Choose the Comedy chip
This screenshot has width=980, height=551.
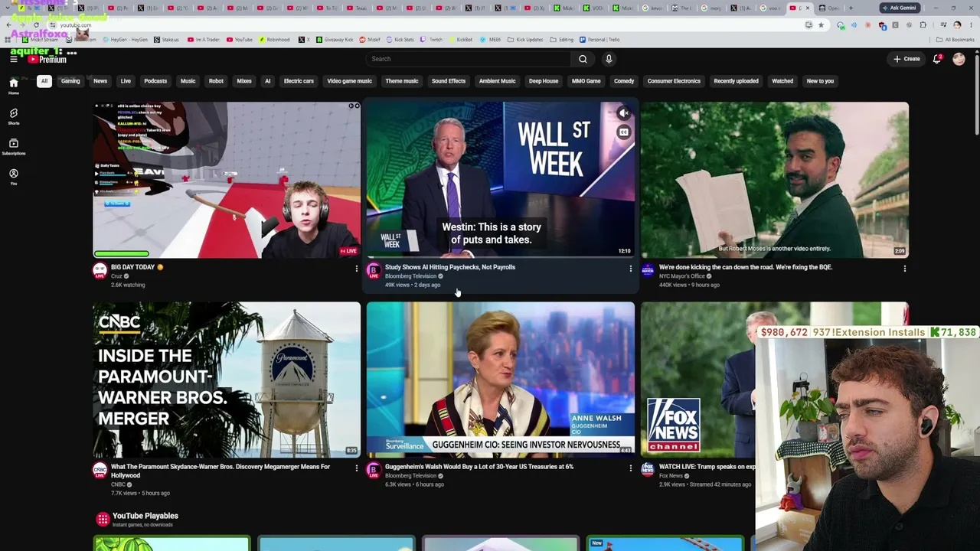click(624, 81)
